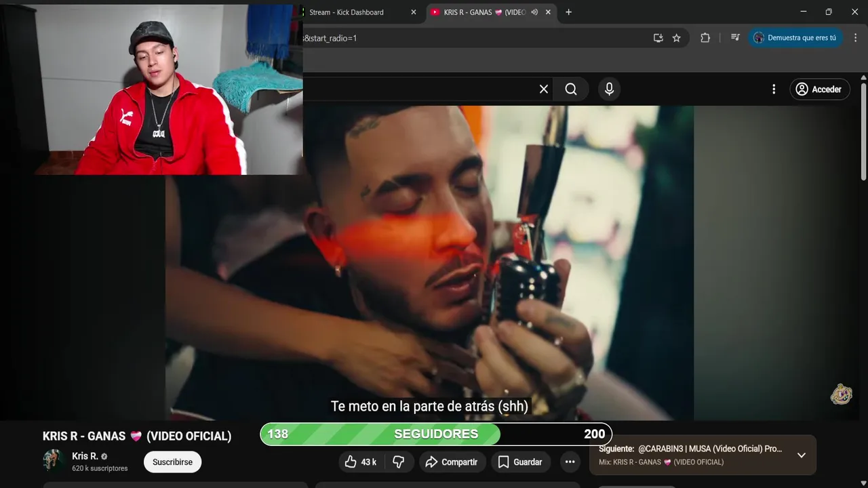Screen dimensions: 868x488
Task: Click the cartoon character icon on right edge
Action: tap(842, 394)
